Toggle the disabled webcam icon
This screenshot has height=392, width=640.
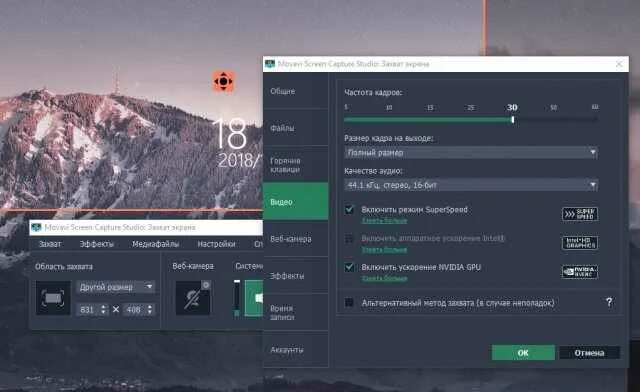pos(193,298)
